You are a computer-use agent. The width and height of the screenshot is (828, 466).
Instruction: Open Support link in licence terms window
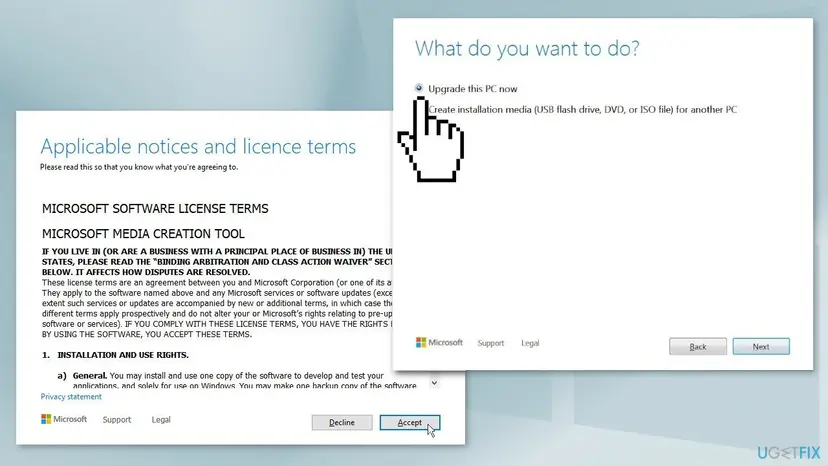117,420
